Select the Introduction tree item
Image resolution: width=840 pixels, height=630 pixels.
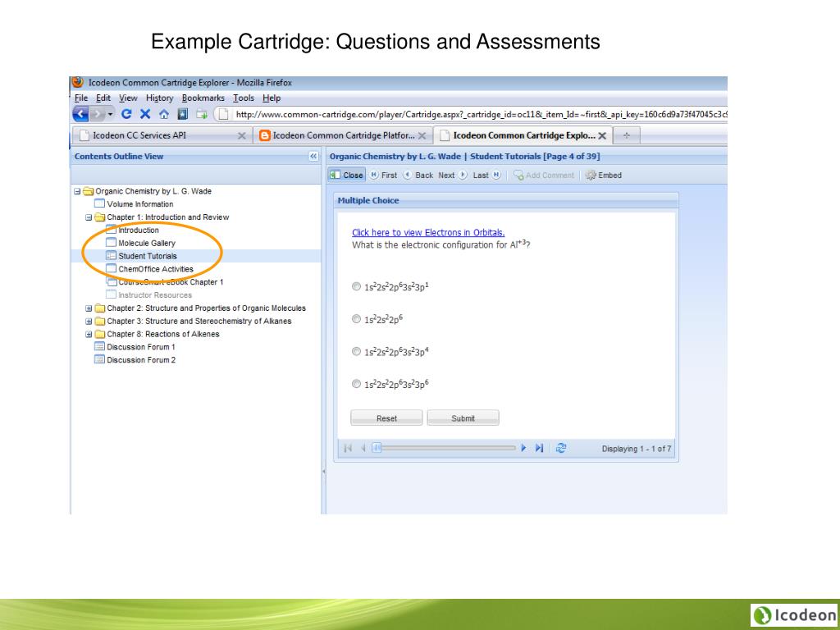(x=138, y=231)
